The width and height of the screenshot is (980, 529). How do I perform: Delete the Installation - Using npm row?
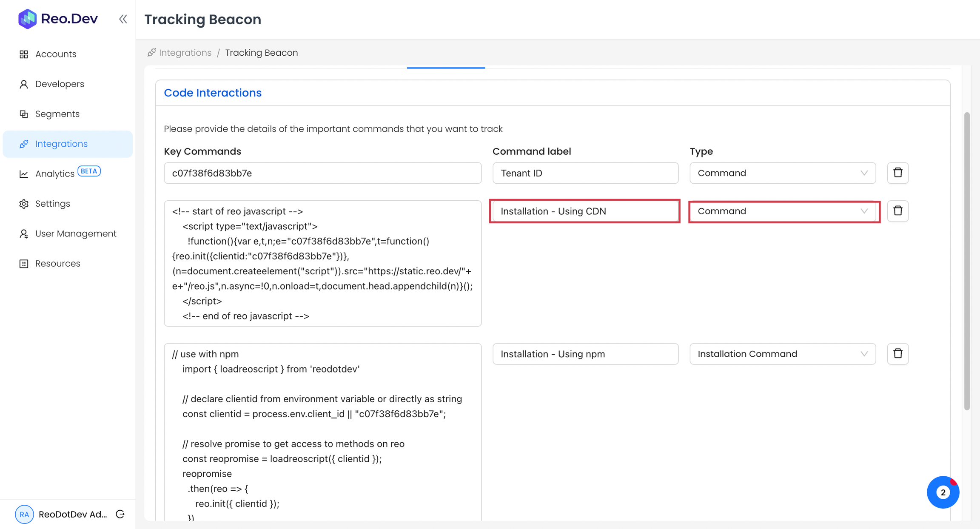(897, 354)
